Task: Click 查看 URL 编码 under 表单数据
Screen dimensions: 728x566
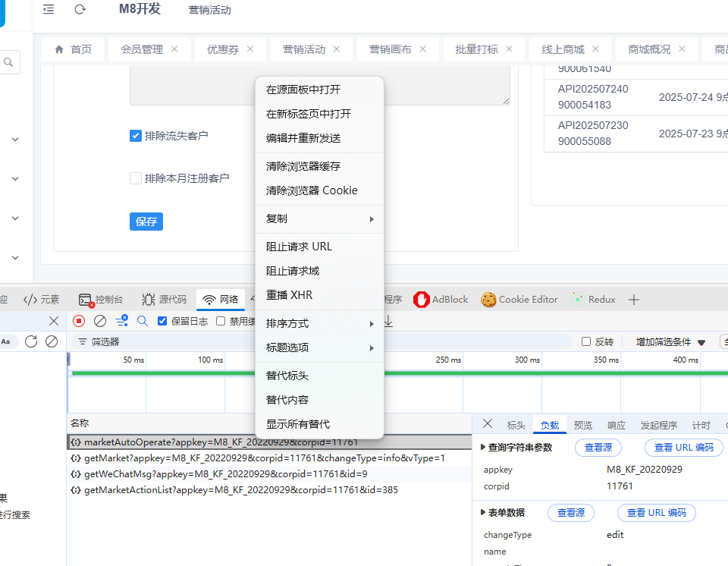Action: [656, 513]
